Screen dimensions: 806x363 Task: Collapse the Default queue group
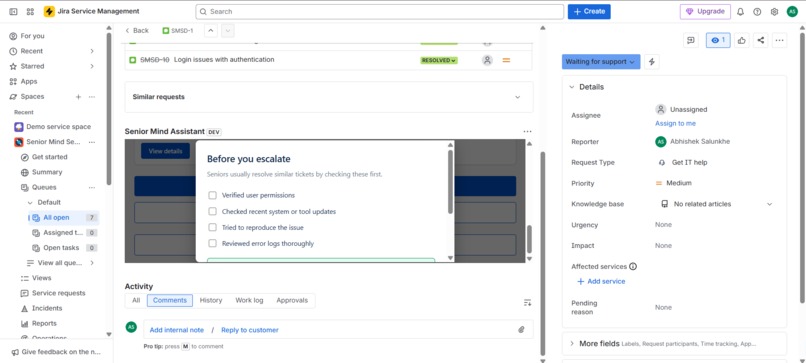[x=30, y=203]
